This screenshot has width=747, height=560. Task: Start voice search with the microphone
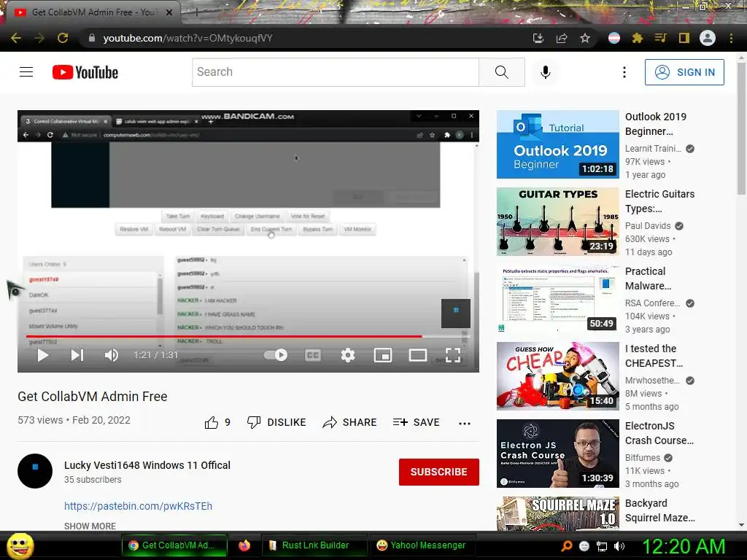coord(546,72)
